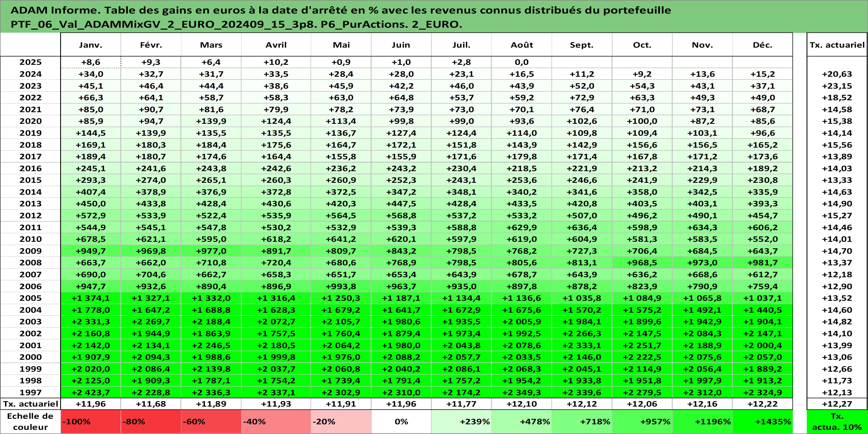Click the -100% red color scale cell

pos(91,421)
